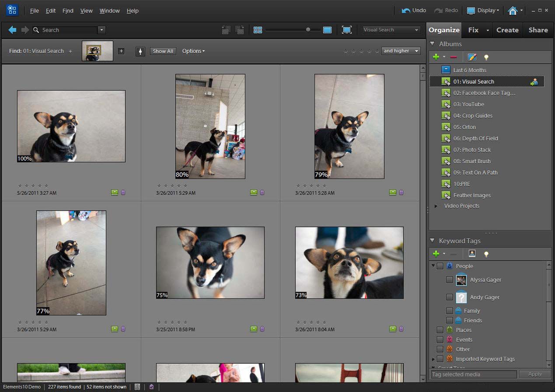The width and height of the screenshot is (555, 392).
Task: Click the purple tag icon under the 73% photo
Action: (401, 329)
